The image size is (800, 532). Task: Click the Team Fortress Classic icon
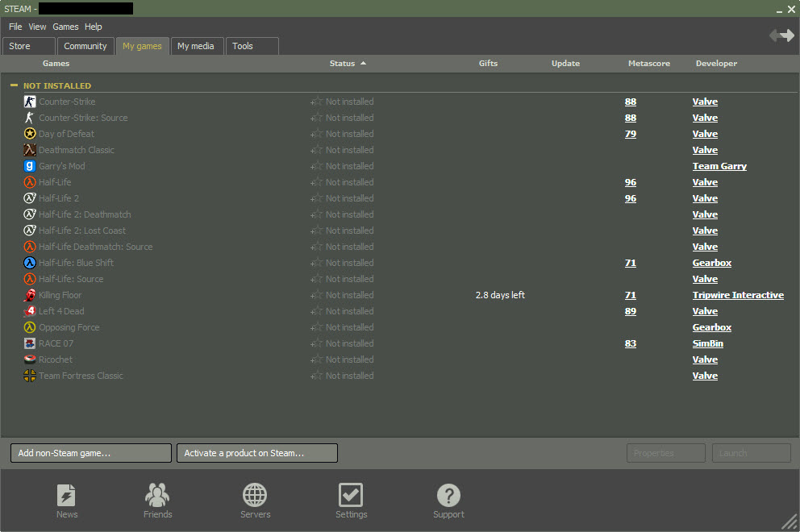(30, 376)
